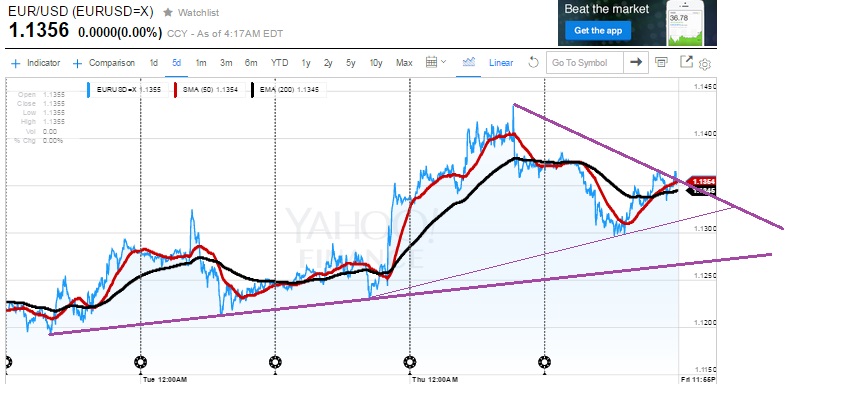Click the 1.1400 axis label
The image size is (842, 399).
click(x=704, y=134)
